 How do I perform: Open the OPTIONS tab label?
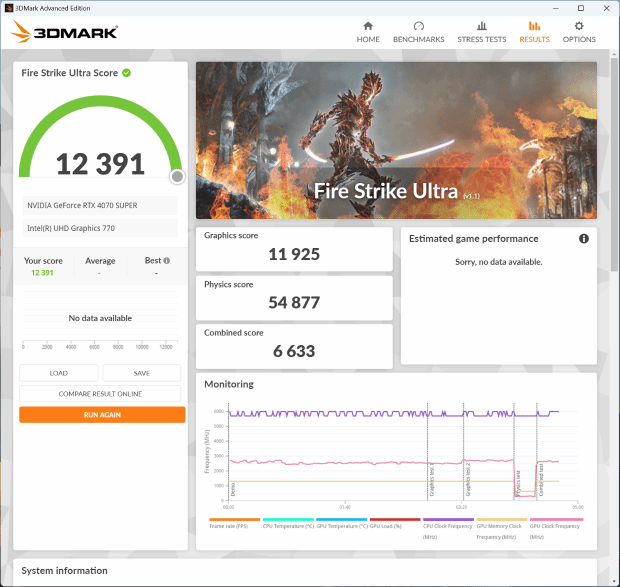click(579, 40)
